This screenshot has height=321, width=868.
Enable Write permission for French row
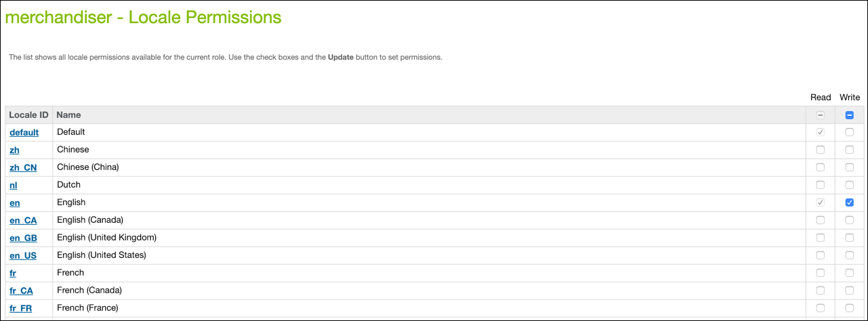click(x=850, y=273)
